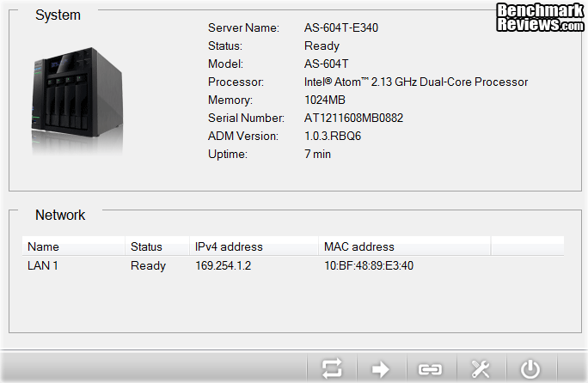Open the wrench and screwdriver tools icon
This screenshot has width=588, height=383.
tap(481, 369)
